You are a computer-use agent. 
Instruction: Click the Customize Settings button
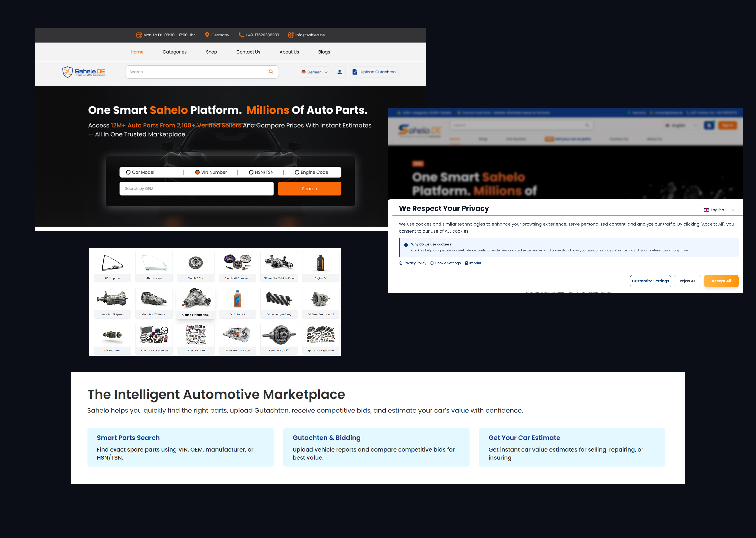click(650, 281)
